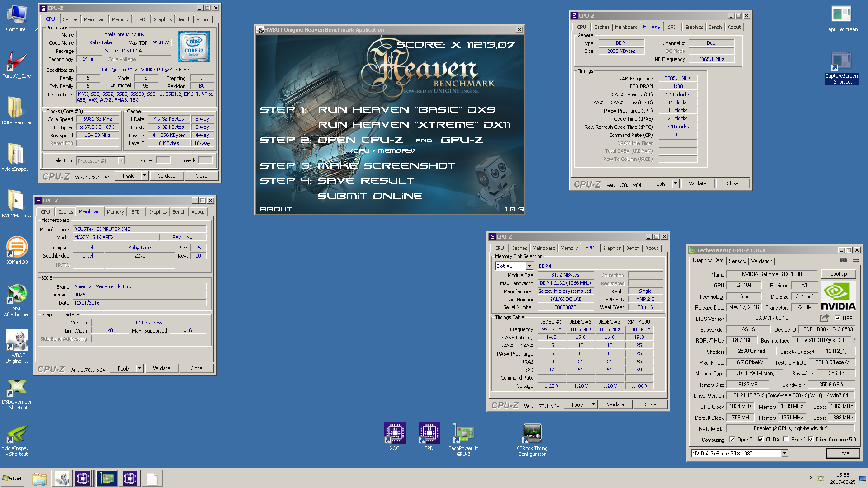Image resolution: width=868 pixels, height=488 pixels.
Task: Launch the nvidiaInspector - Shortcut desktop icon
Action: 17,441
